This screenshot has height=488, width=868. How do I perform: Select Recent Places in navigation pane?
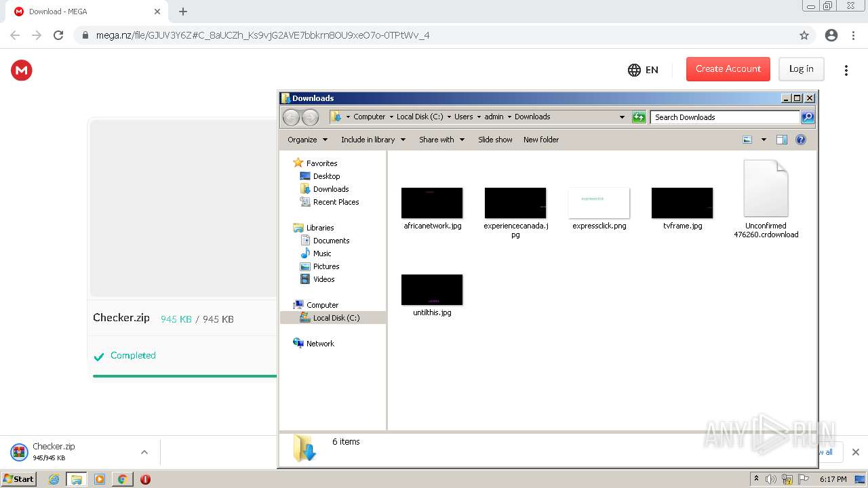[330, 202]
